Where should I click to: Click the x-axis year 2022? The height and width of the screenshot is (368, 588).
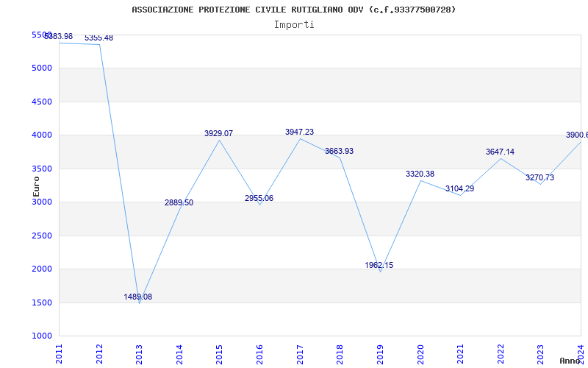(501, 354)
